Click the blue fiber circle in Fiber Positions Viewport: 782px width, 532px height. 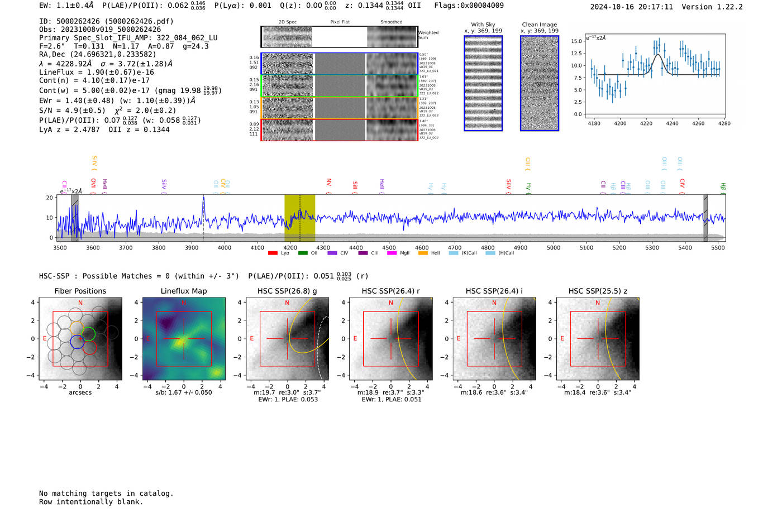77,342
